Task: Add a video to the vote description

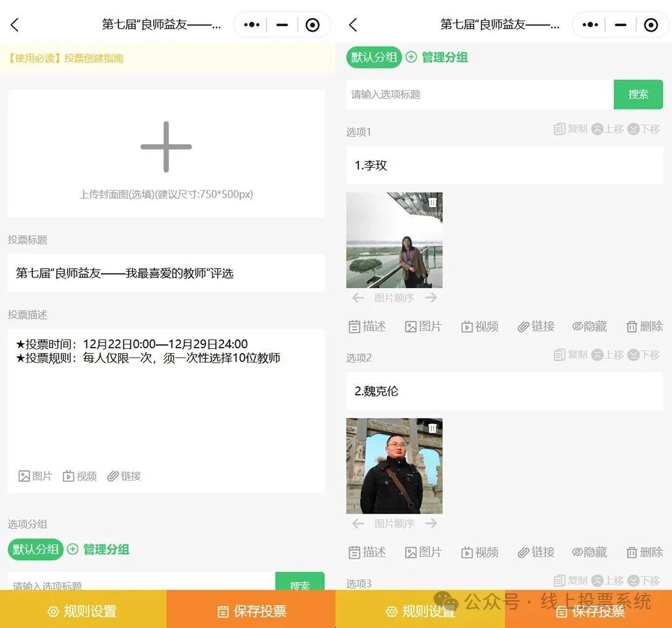Action: [x=80, y=476]
